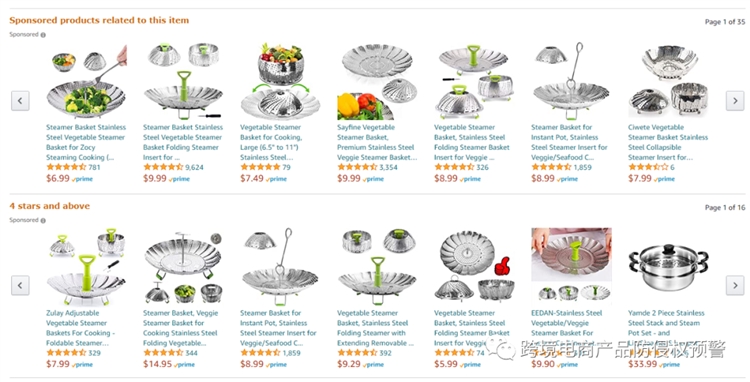Click the Yamde steam pot set thumbnail
750x382 pixels.
[668, 267]
